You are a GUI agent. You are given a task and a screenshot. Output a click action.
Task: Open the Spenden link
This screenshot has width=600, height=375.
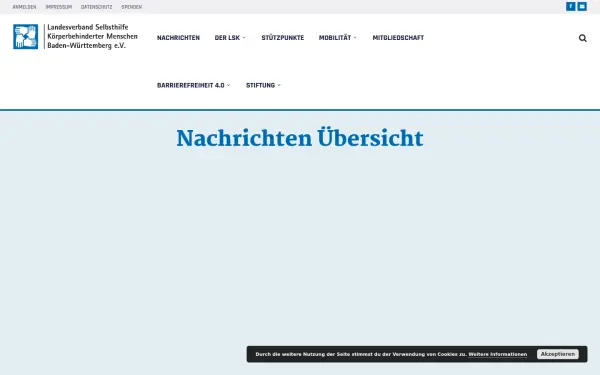click(x=132, y=7)
